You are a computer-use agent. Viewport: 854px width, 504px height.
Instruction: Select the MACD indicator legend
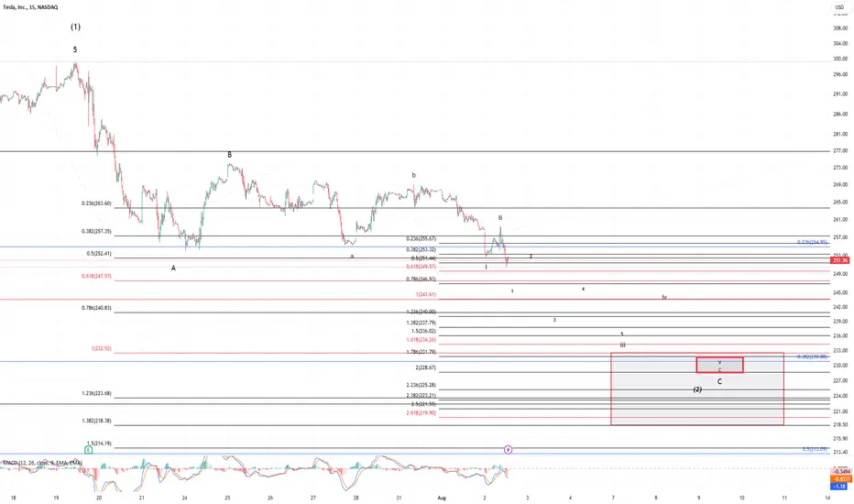point(42,463)
